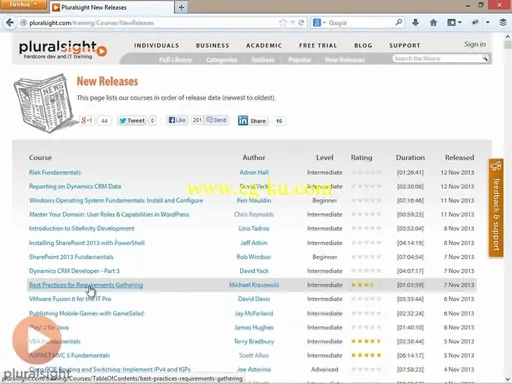Click the Released column header
This screenshot has width=512, height=384.
tap(459, 157)
